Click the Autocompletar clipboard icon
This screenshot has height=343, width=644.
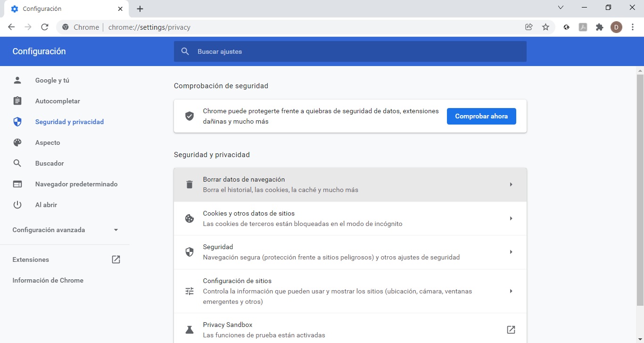point(17,101)
